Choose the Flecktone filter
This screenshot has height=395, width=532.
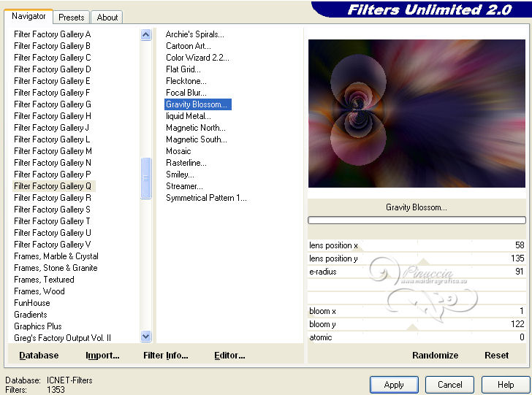coord(186,81)
